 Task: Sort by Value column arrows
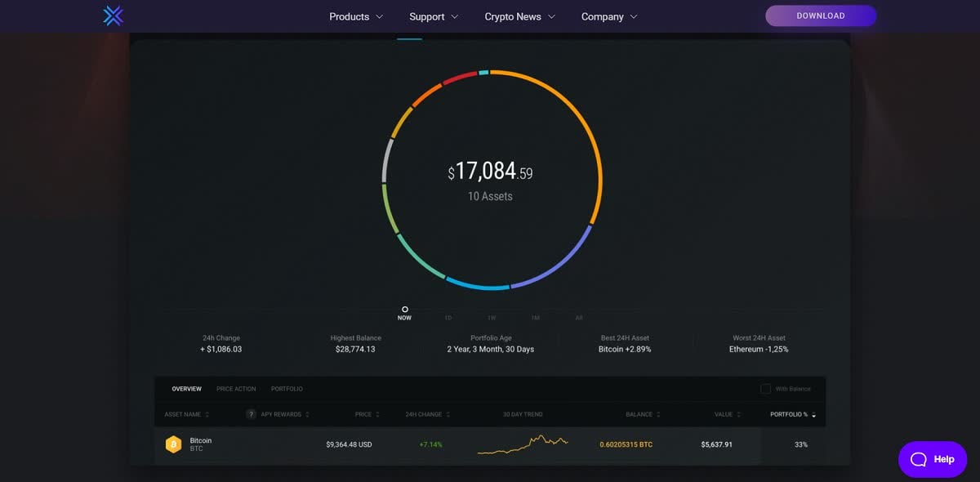pyautogui.click(x=739, y=415)
